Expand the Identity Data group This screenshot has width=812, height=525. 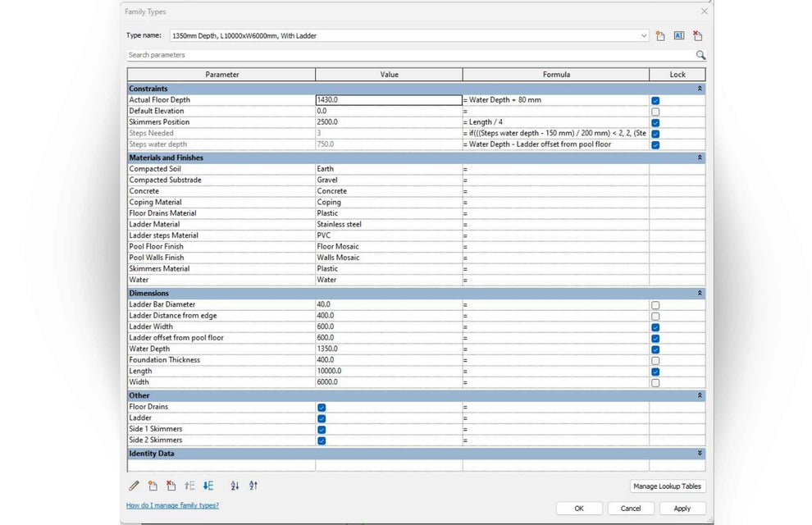tap(700, 453)
